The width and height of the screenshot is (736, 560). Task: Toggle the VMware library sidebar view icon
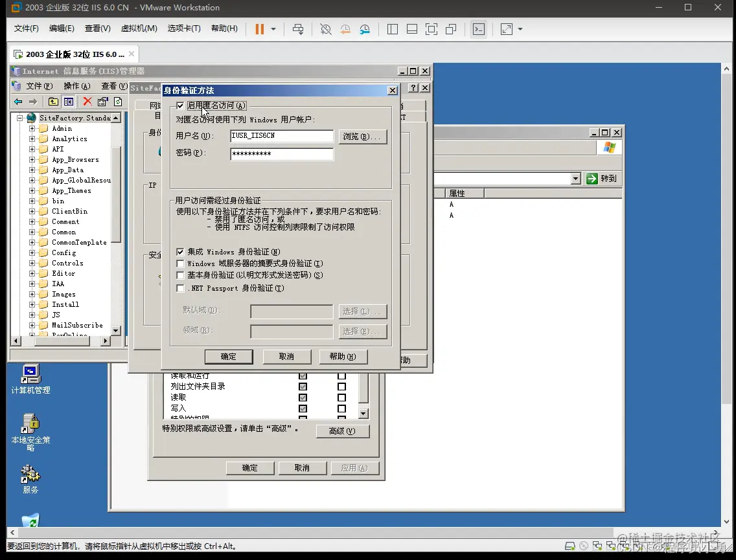(393, 29)
